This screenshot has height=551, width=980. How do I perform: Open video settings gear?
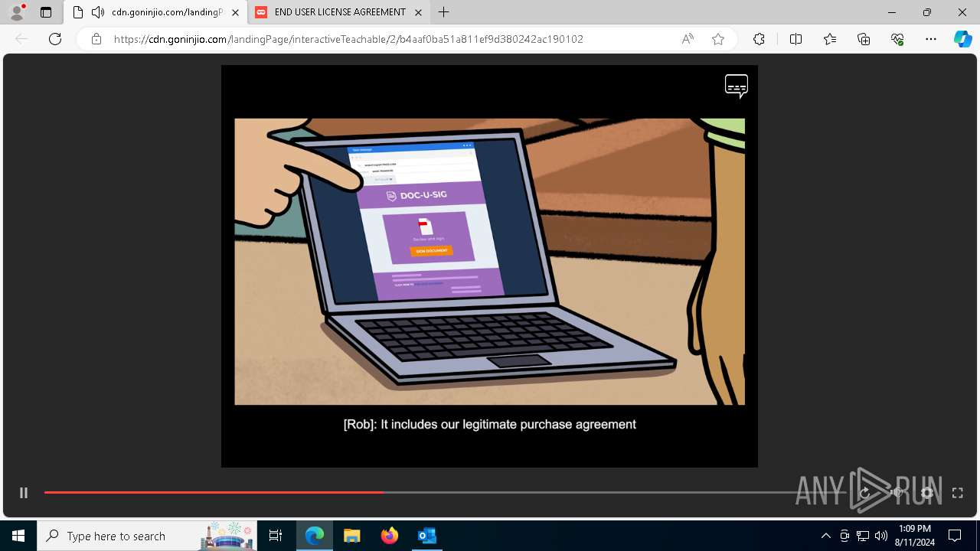927,493
